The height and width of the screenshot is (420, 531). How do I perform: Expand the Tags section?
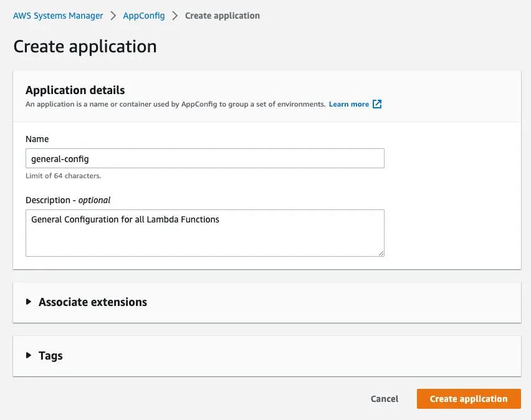(50, 356)
